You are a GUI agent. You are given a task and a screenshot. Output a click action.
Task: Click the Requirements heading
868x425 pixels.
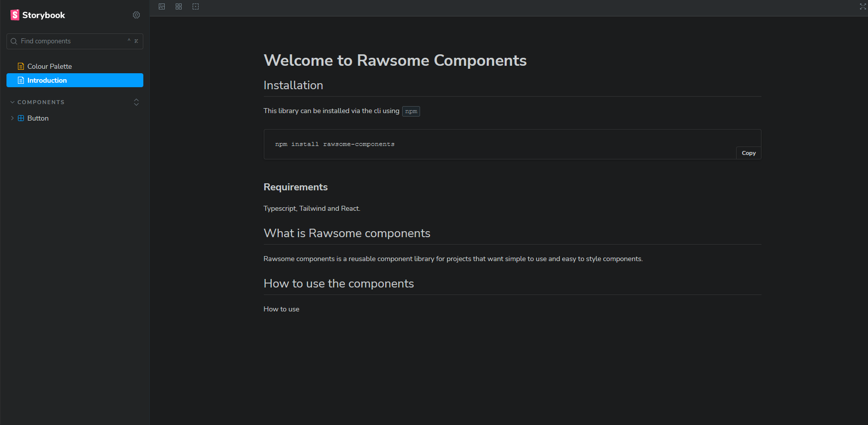pyautogui.click(x=296, y=187)
